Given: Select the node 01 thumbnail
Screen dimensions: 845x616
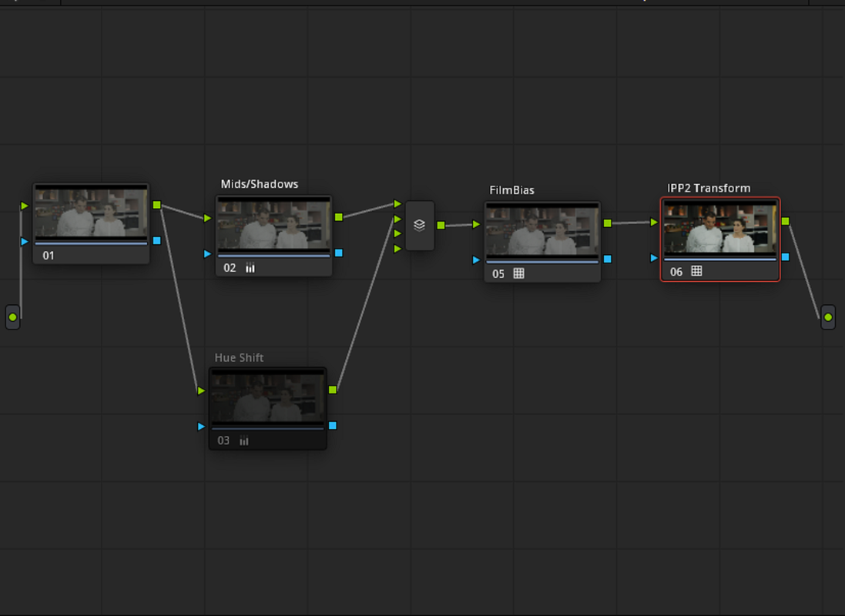Looking at the screenshot, I should point(91,213).
